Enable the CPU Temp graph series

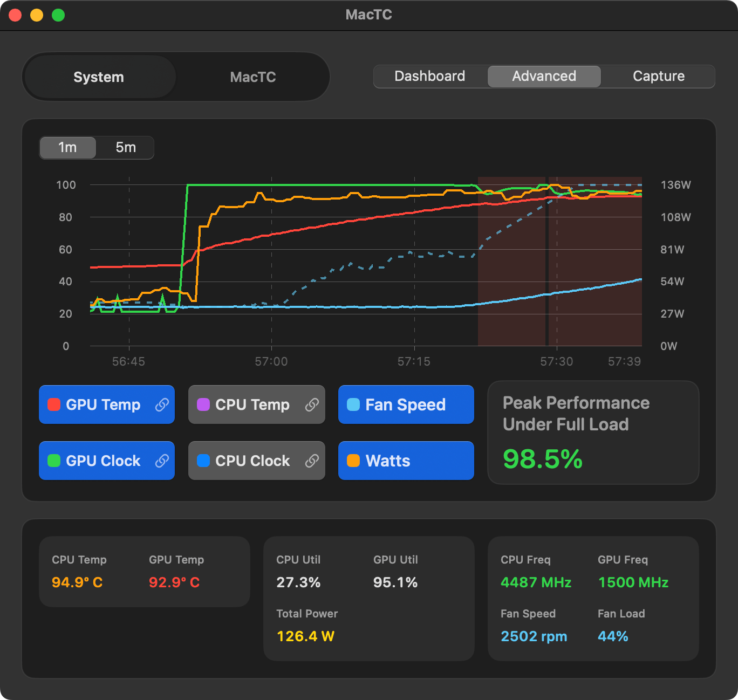click(x=252, y=405)
